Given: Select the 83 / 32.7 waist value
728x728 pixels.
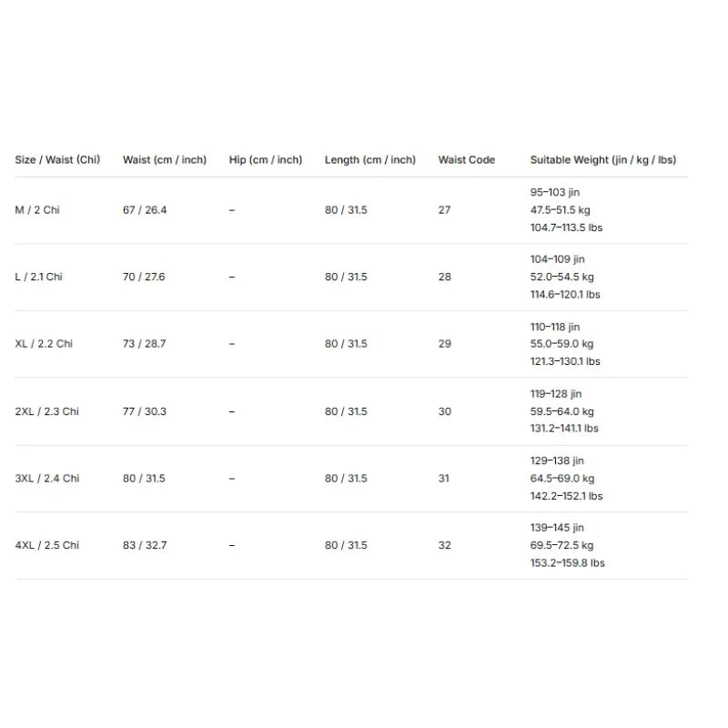Looking at the screenshot, I should [x=145, y=545].
